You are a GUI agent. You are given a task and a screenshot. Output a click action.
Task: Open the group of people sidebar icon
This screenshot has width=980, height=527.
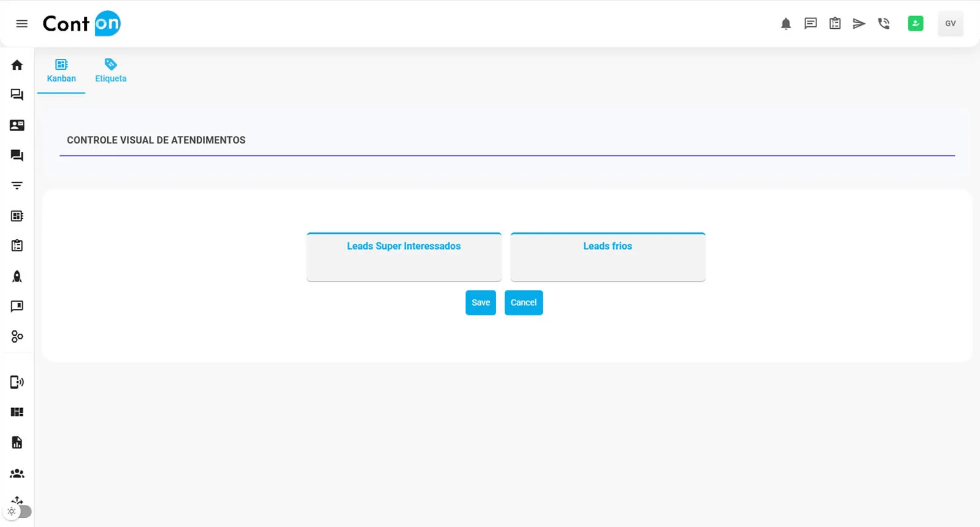17,473
